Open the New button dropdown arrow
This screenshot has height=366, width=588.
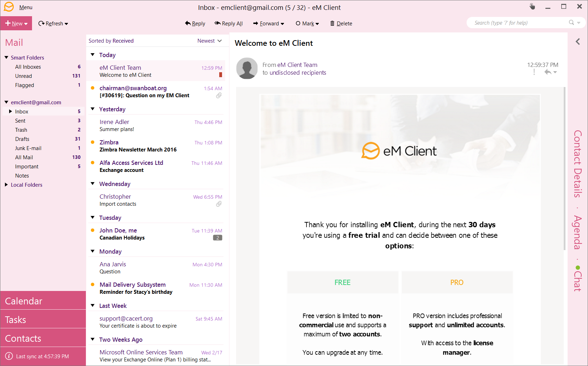coord(26,24)
